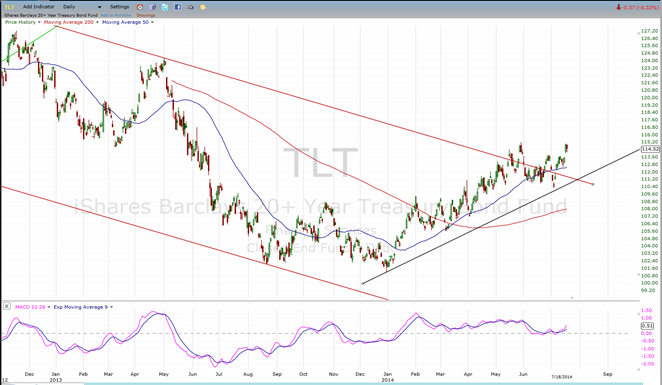Screen dimensions: 662x385
Task: Open the Settings menu
Action: click(119, 7)
